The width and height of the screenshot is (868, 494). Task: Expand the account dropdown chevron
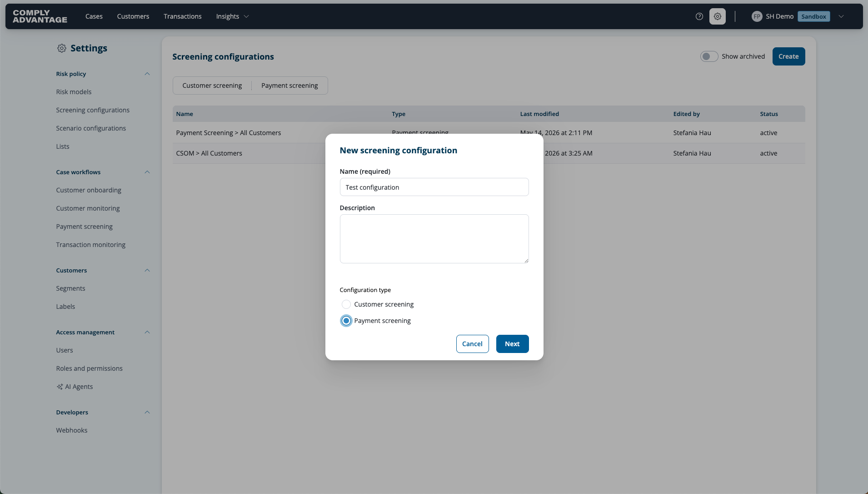tap(841, 16)
